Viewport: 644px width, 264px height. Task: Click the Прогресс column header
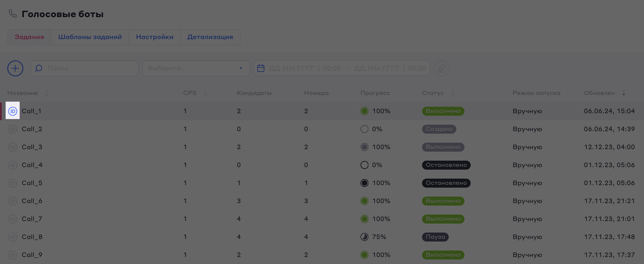click(375, 93)
